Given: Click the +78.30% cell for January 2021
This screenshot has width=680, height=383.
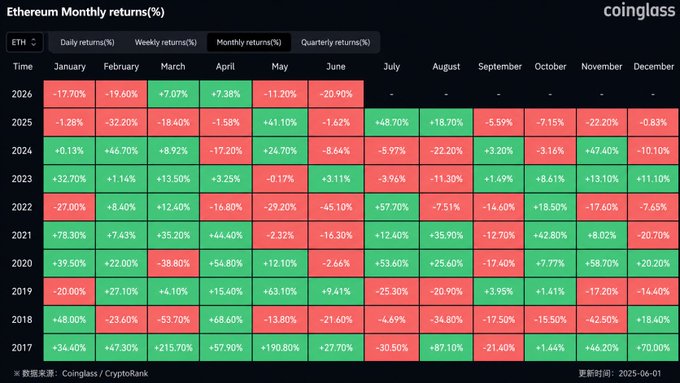Looking at the screenshot, I should point(69,235).
